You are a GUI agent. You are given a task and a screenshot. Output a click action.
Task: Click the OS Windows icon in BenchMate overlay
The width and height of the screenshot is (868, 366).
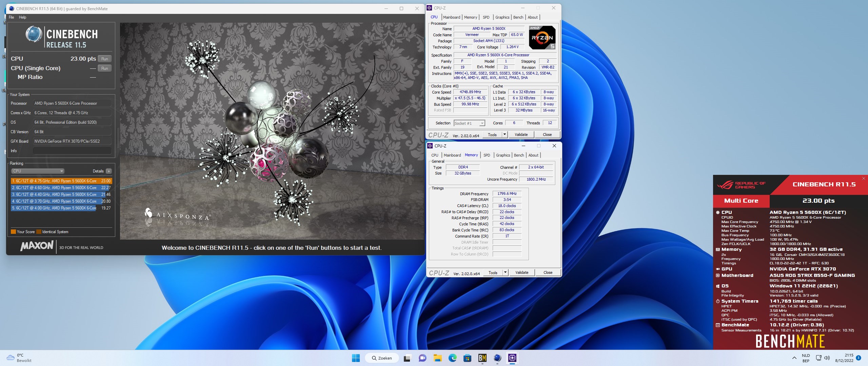tap(717, 286)
